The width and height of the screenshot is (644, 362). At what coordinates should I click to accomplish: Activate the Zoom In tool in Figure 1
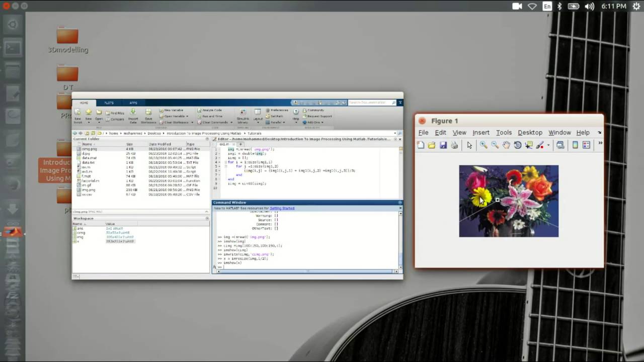click(x=484, y=145)
